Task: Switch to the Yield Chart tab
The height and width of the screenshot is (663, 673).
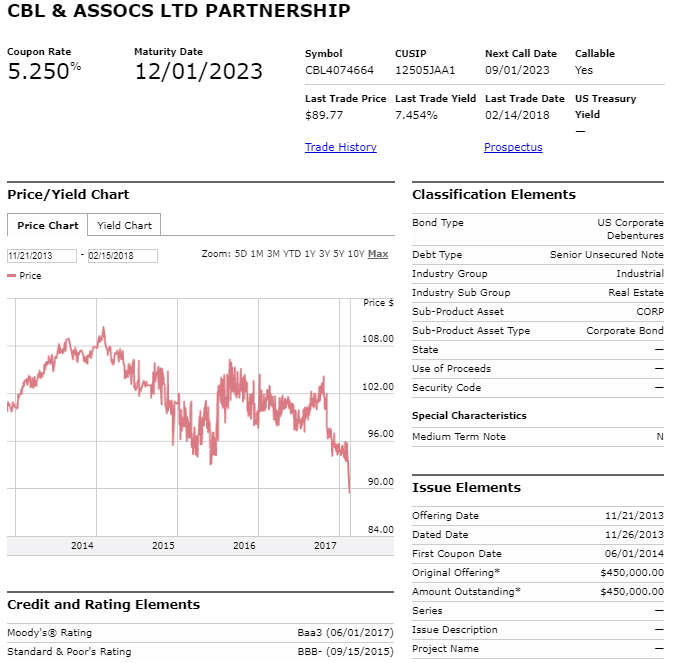Action: tap(124, 225)
